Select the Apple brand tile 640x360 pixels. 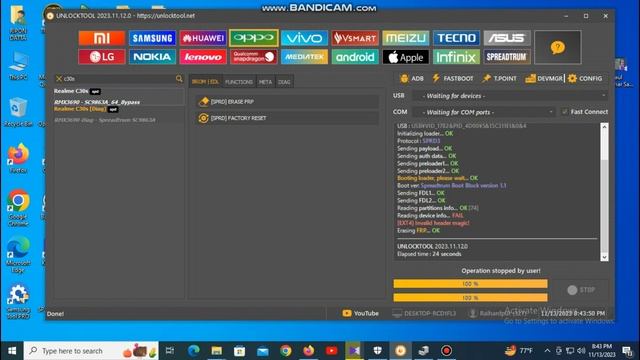click(405, 57)
